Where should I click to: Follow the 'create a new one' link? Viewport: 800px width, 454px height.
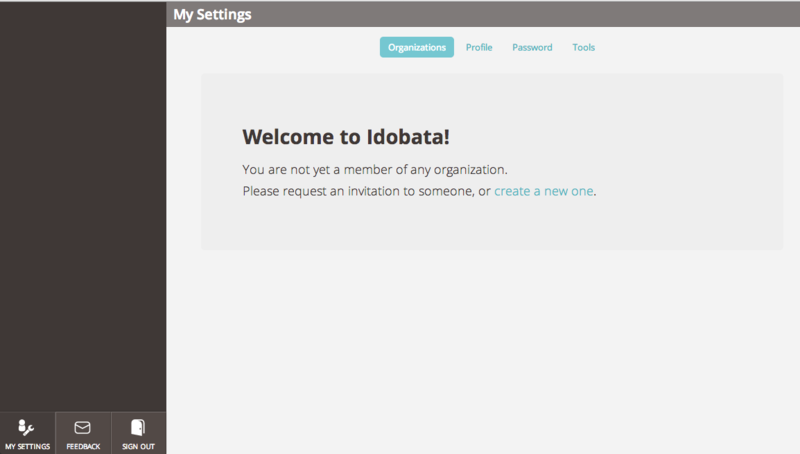pyautogui.click(x=543, y=191)
